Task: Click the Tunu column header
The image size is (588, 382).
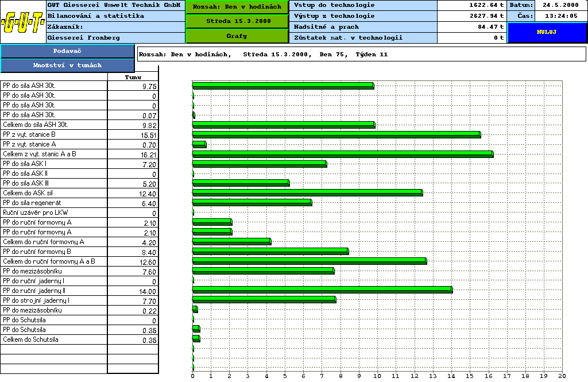Action: click(133, 77)
